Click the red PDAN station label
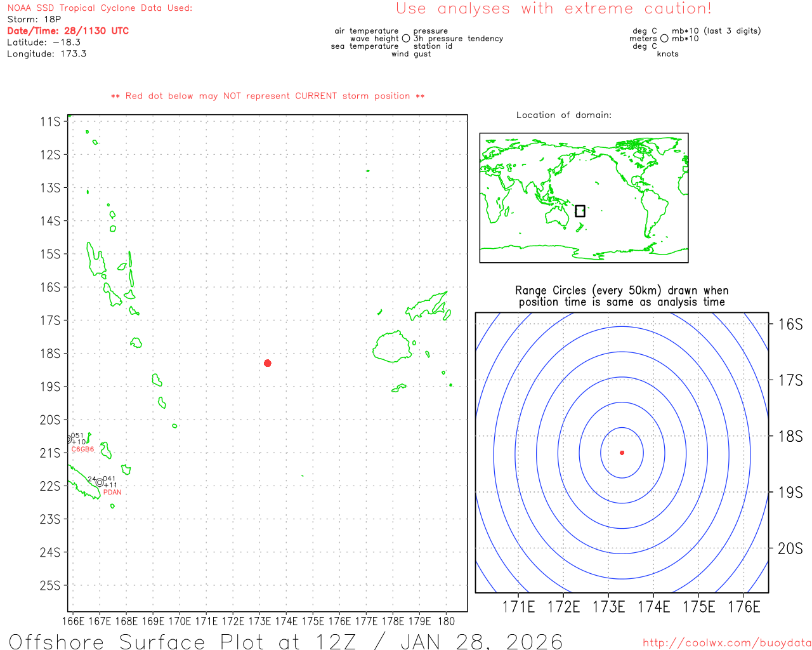812x650 pixels. point(112,493)
